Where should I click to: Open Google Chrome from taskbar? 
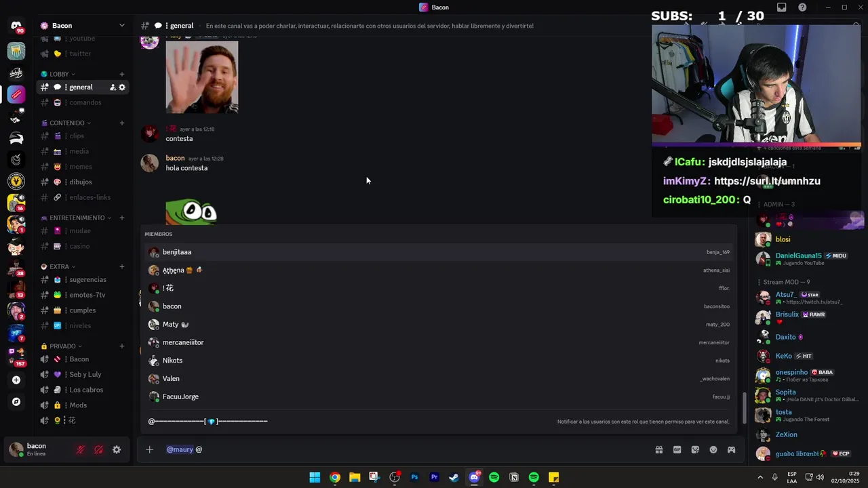tap(335, 477)
